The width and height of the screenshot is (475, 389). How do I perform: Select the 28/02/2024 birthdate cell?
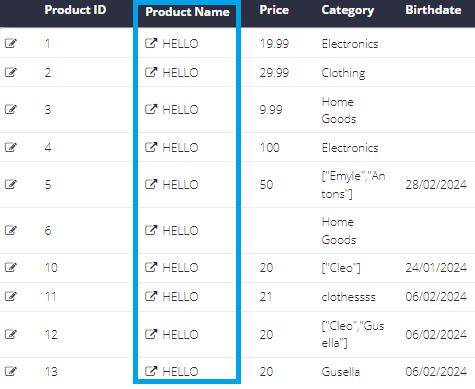pyautogui.click(x=436, y=185)
